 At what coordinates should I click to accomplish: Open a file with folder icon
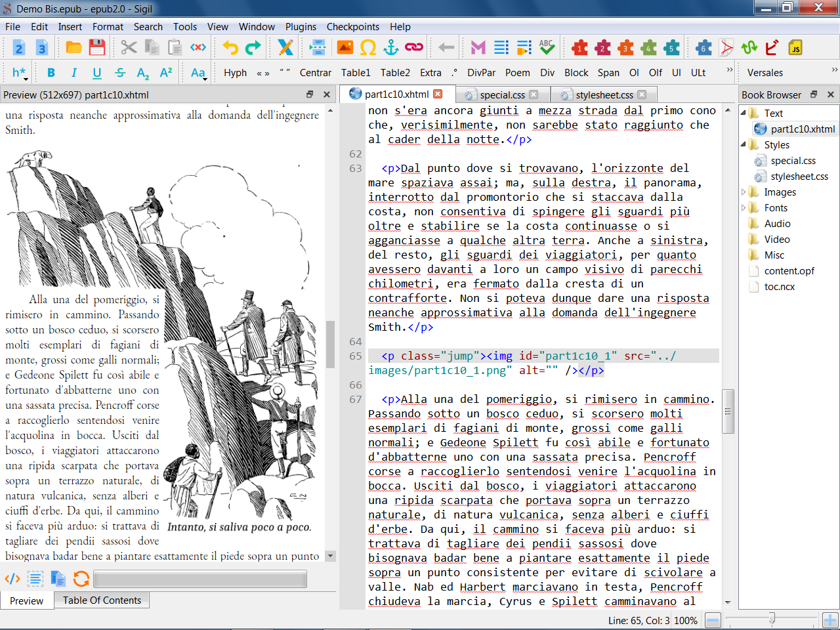(73, 47)
